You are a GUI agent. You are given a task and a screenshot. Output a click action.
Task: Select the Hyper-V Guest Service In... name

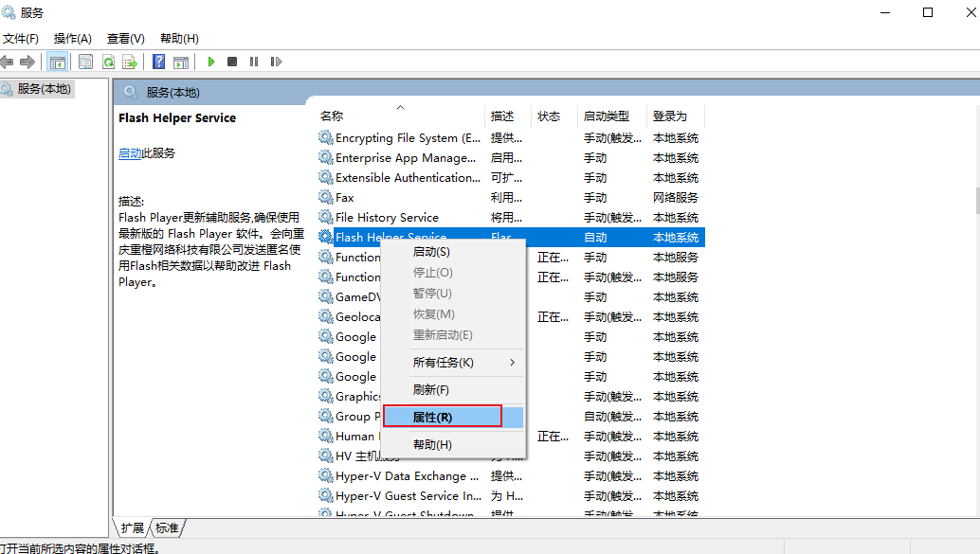(408, 496)
